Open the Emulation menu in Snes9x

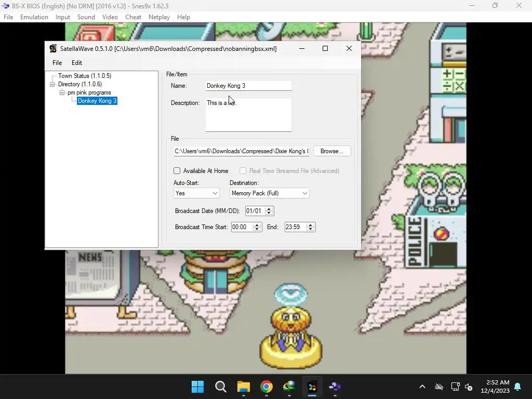tap(34, 17)
